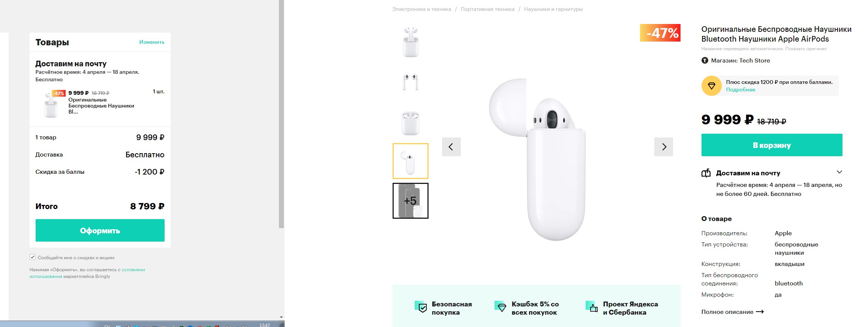Screen dimensions: 868x327
Task: Click the safe purchase shield icon
Action: 421,307
